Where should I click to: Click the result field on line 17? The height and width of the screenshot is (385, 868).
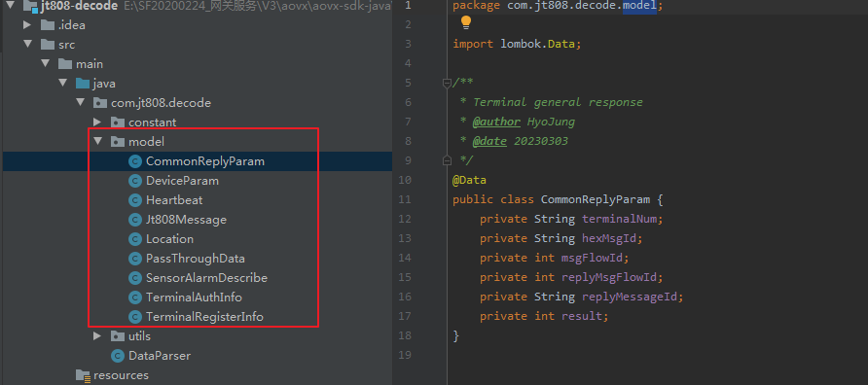pyautogui.click(x=582, y=316)
